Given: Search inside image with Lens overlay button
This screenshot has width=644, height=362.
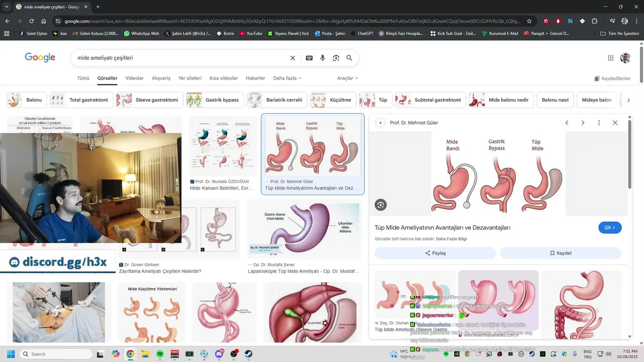Looking at the screenshot, I should (381, 205).
